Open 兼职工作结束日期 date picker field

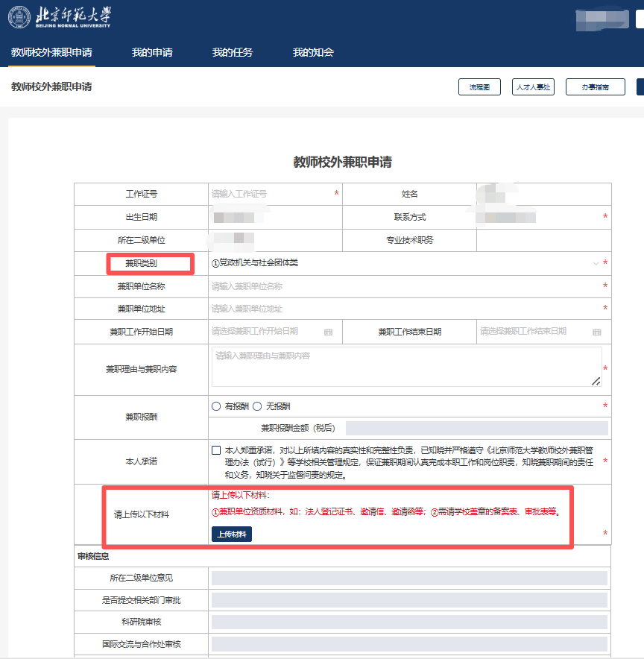coord(533,332)
